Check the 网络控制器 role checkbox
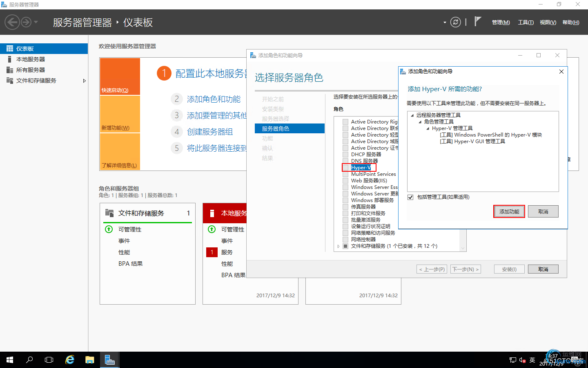 (345, 240)
